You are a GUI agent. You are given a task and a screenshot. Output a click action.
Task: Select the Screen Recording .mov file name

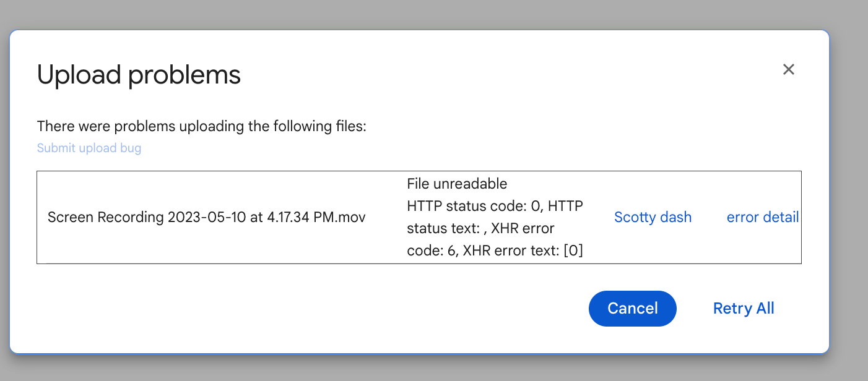(x=206, y=218)
